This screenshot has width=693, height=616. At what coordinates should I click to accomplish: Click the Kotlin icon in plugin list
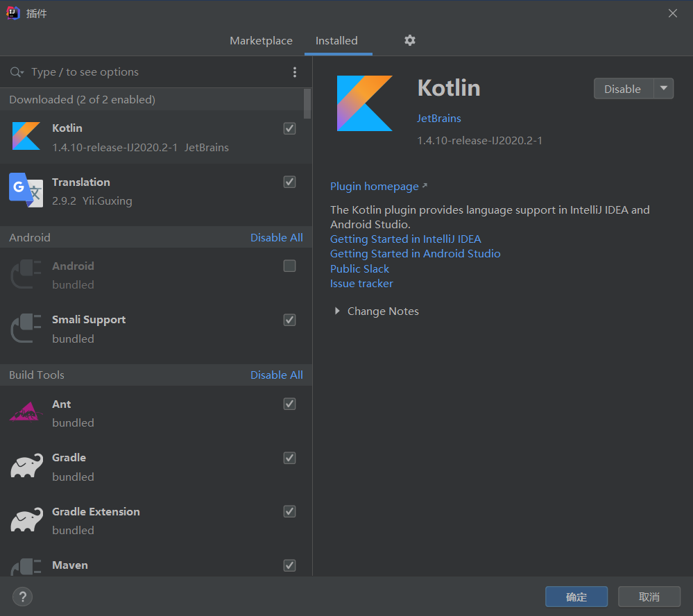pyautogui.click(x=26, y=136)
